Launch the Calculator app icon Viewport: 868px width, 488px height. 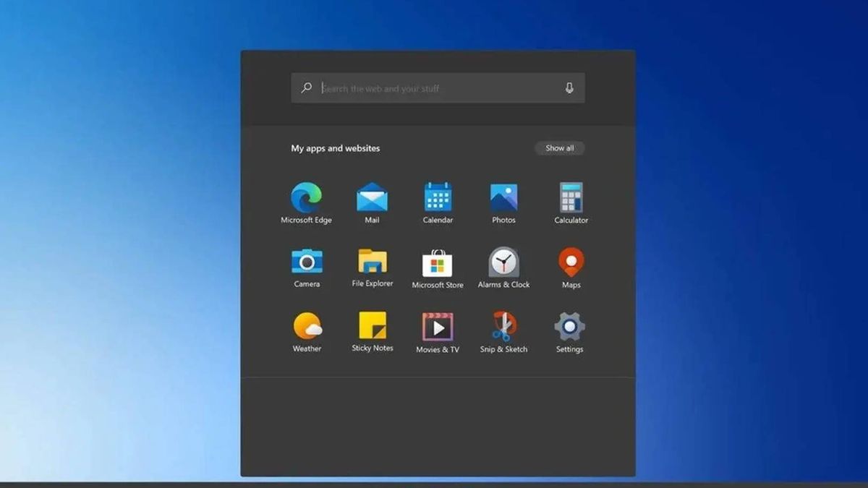(x=571, y=197)
